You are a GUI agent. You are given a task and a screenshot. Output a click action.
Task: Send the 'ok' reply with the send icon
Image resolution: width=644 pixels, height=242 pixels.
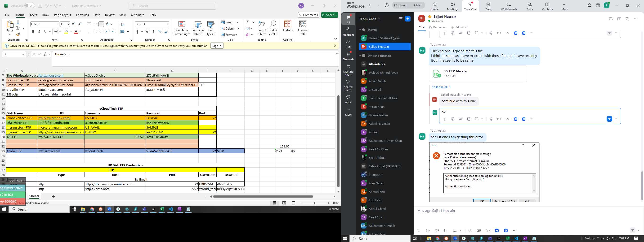(609, 119)
